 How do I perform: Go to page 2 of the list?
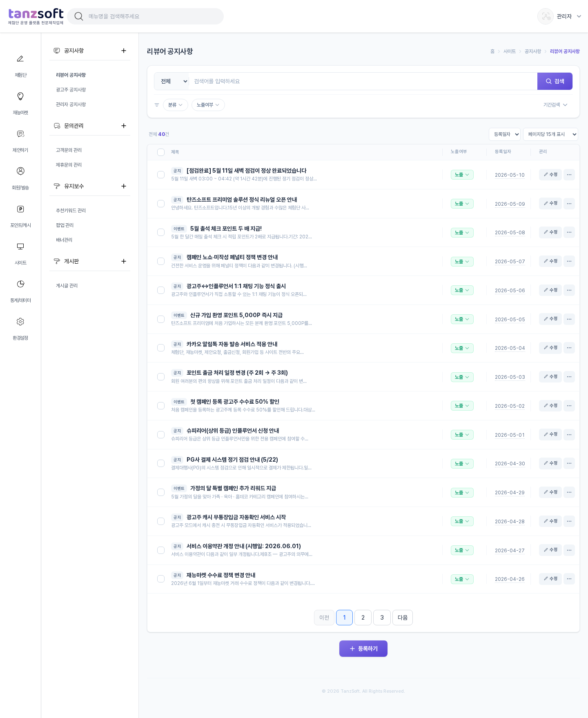(363, 618)
